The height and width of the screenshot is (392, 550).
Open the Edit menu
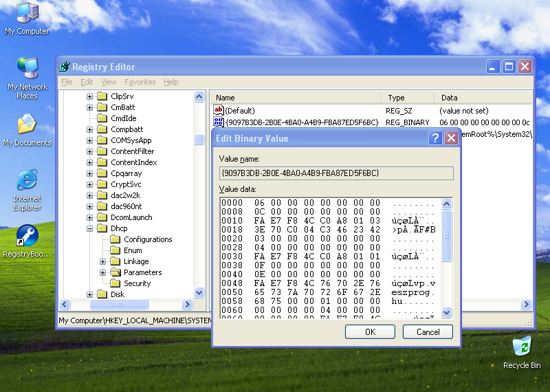click(x=87, y=82)
